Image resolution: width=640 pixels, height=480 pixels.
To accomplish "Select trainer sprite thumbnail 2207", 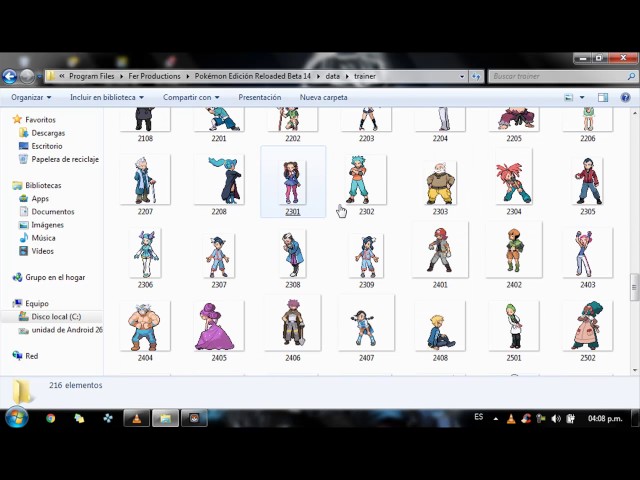I will (145, 180).
